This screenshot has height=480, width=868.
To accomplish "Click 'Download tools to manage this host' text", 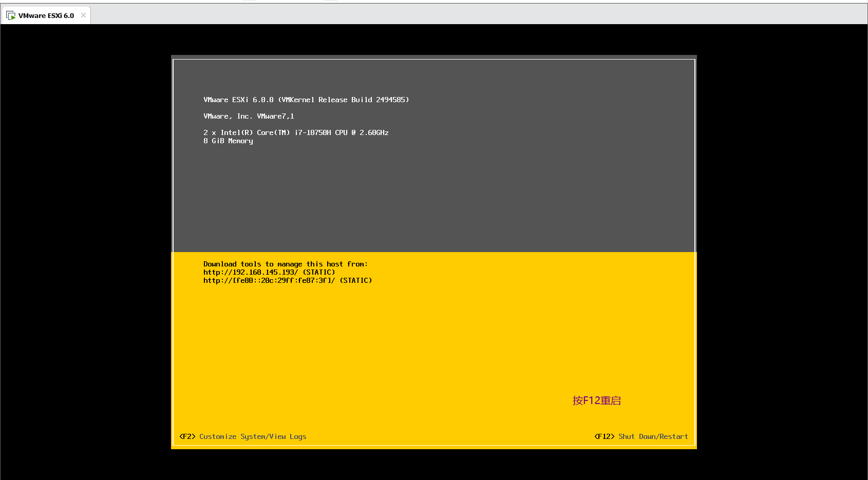I will (x=286, y=264).
